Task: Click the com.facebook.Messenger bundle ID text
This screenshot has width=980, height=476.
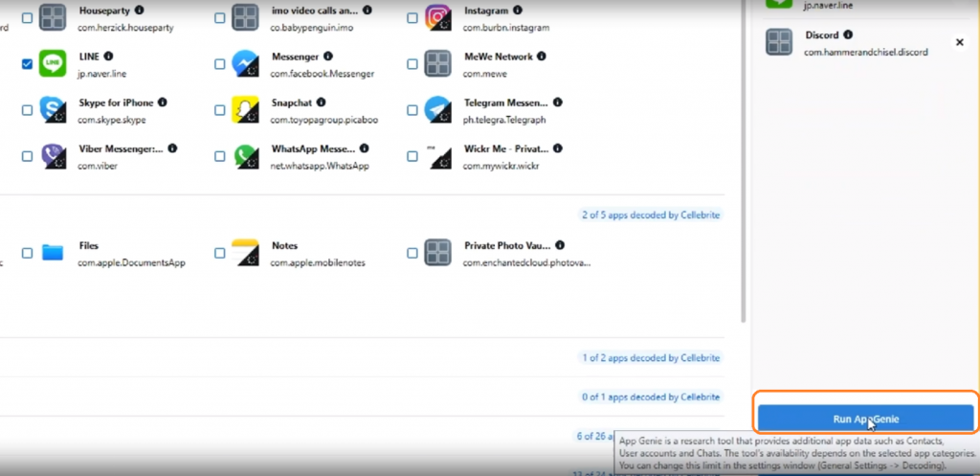Action: coord(322,74)
